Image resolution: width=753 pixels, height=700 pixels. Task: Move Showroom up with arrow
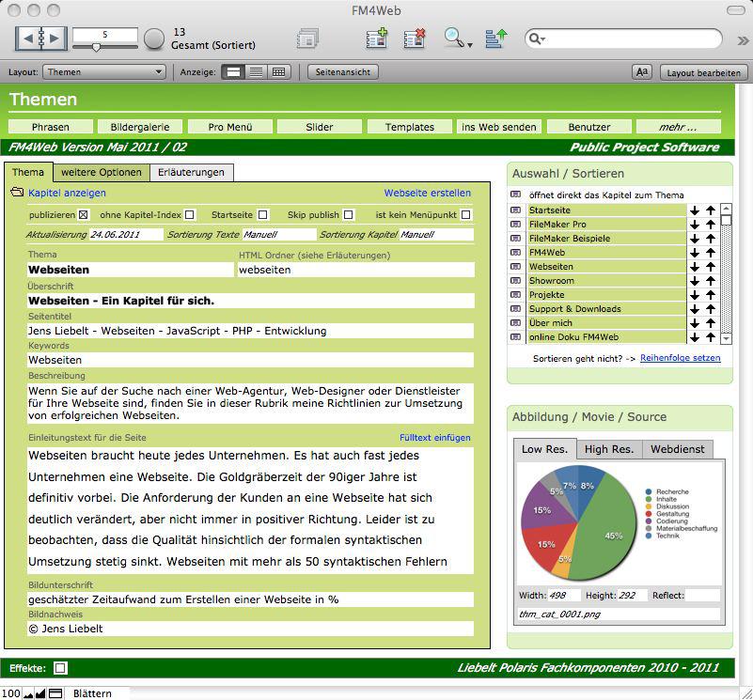[711, 281]
